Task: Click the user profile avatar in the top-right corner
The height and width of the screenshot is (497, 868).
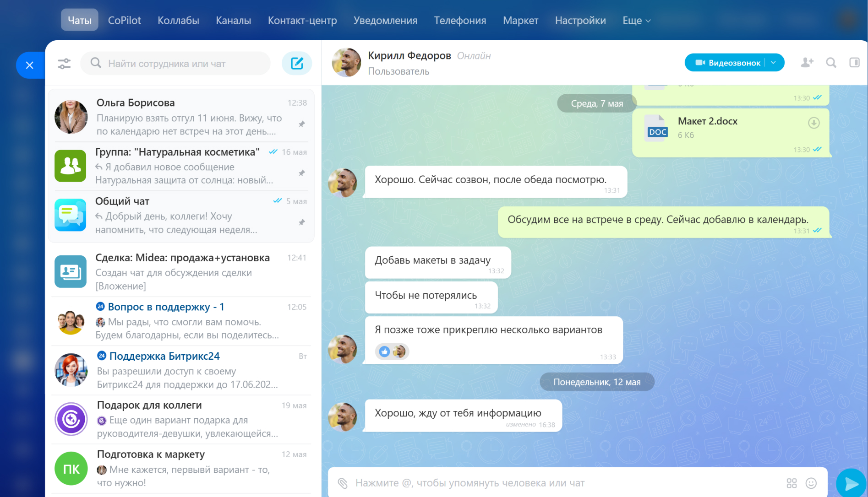Action: point(848,19)
